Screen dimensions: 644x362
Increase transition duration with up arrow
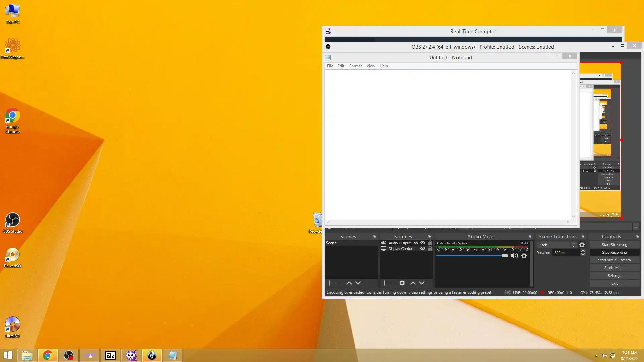(x=583, y=251)
